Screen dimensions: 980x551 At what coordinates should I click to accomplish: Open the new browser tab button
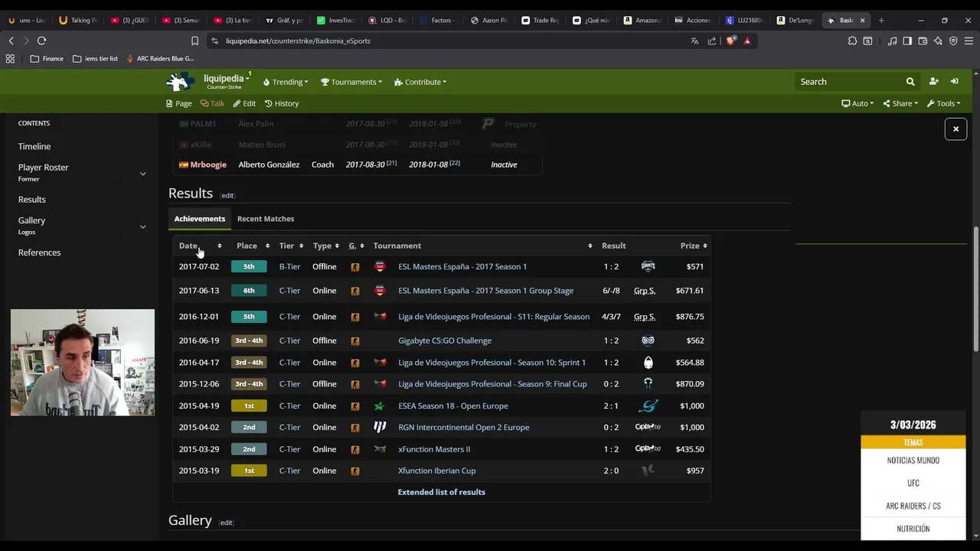[x=881, y=20]
